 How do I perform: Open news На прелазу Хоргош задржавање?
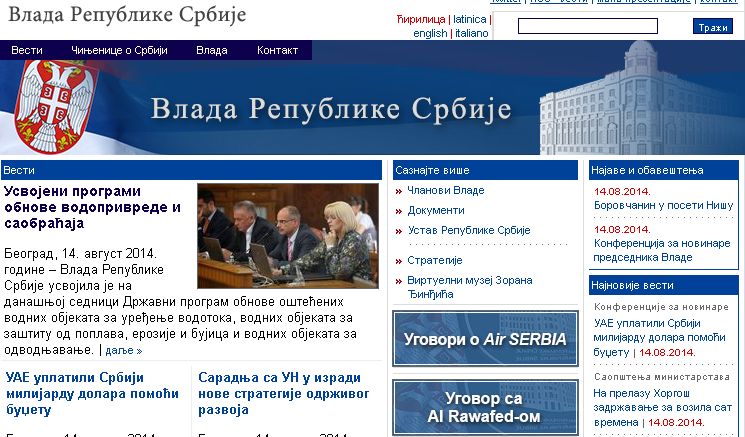[662, 408]
